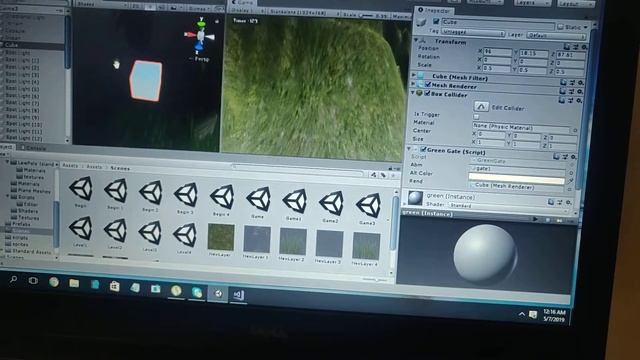The image size is (640, 360).
Task: Expand the Cube (Mesh Filter) component
Action: click(413, 75)
